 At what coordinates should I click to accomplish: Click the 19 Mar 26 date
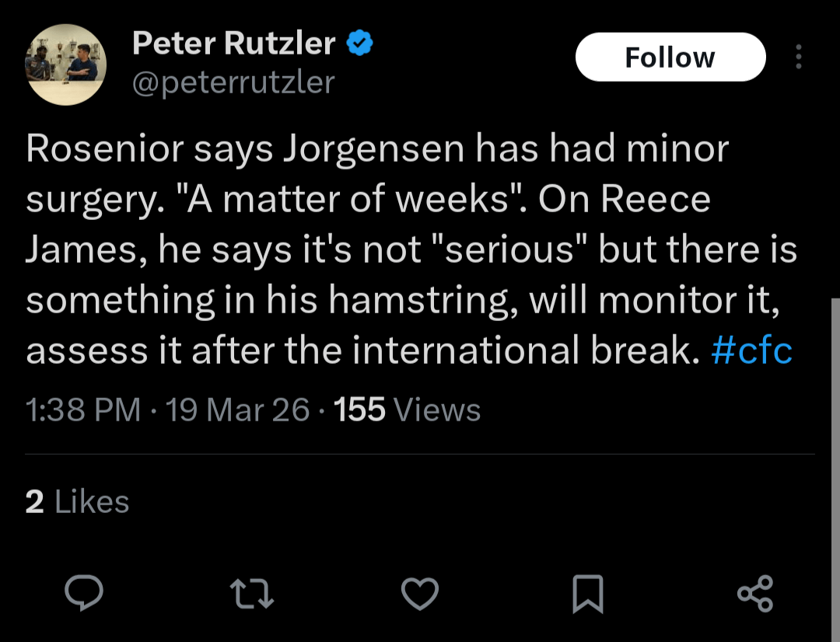coord(237,410)
